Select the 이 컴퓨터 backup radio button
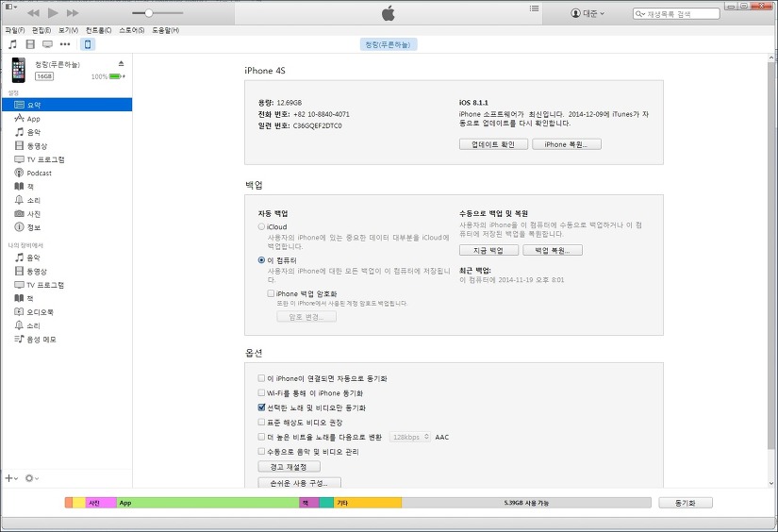The height and width of the screenshot is (532, 778). pyautogui.click(x=261, y=260)
